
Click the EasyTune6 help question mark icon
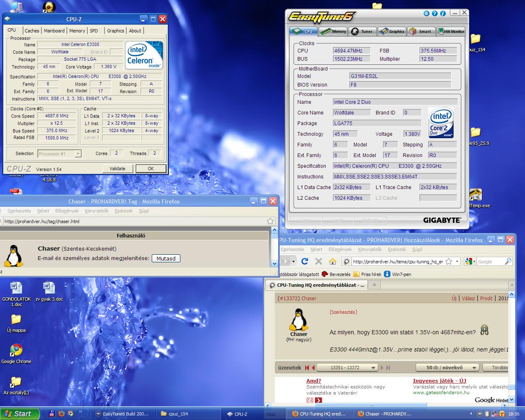pyautogui.click(x=435, y=13)
